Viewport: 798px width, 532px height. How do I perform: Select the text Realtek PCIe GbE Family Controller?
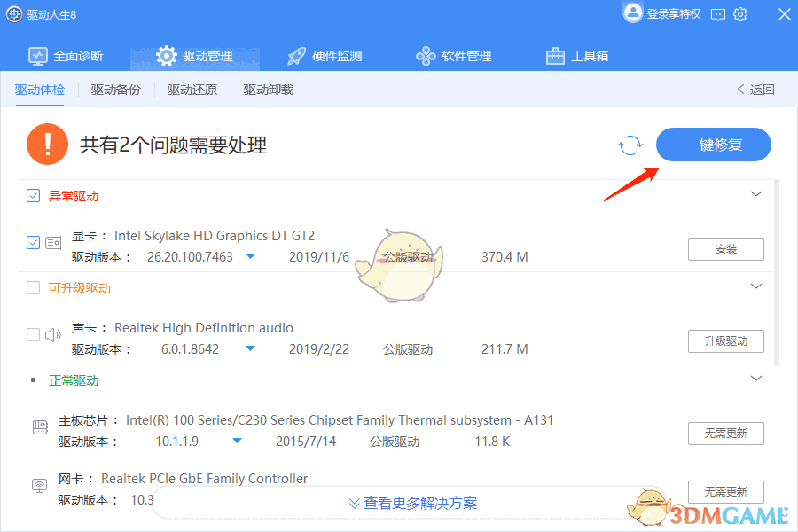[x=204, y=479]
